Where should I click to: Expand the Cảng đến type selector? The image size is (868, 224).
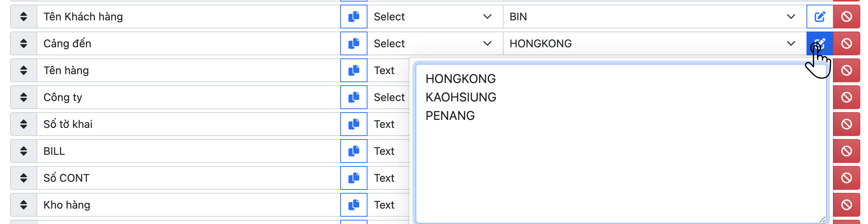434,43
